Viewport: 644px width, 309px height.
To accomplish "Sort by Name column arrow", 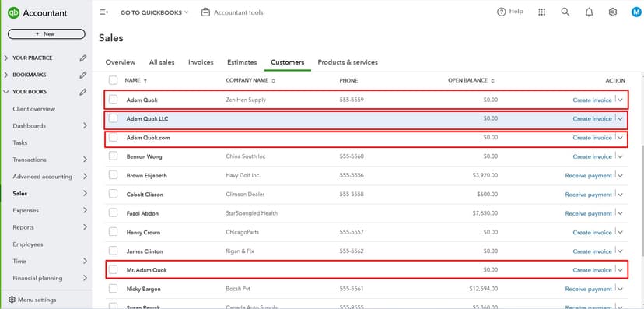I will point(145,81).
